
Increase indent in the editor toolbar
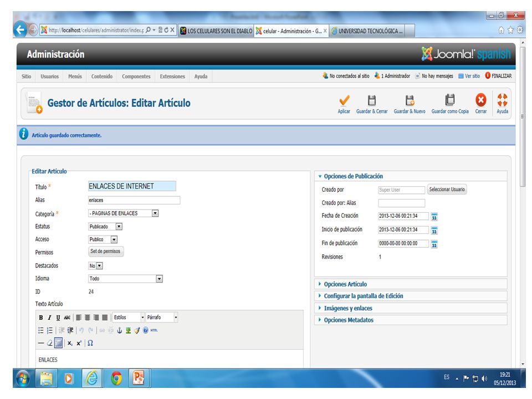(70, 330)
